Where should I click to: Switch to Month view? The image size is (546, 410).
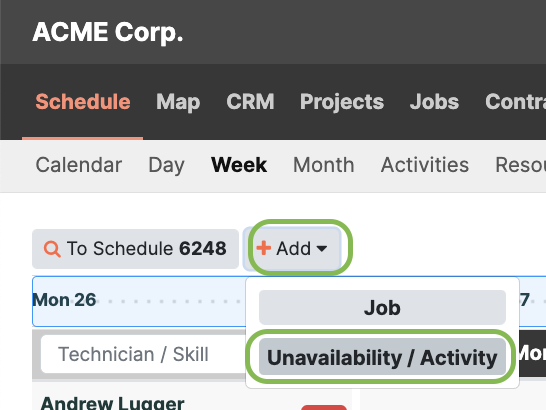tap(323, 165)
